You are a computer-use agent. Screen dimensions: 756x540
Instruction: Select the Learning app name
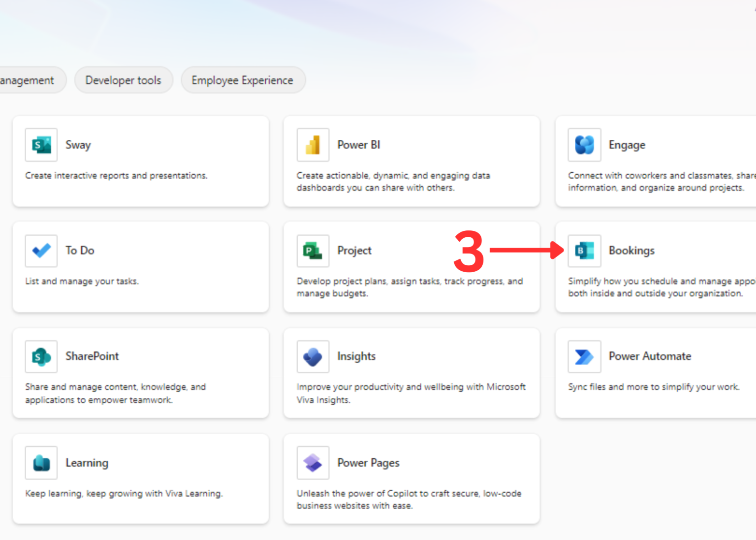pyautogui.click(x=87, y=462)
